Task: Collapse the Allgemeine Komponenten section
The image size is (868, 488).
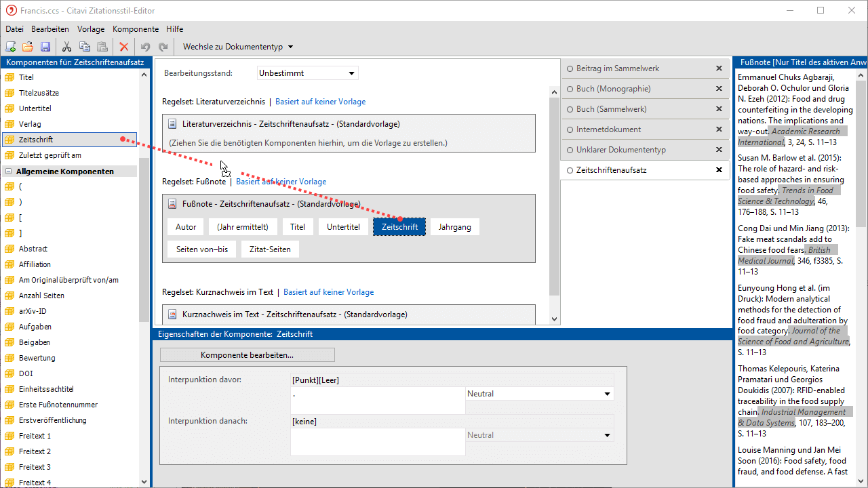Action: [9, 171]
